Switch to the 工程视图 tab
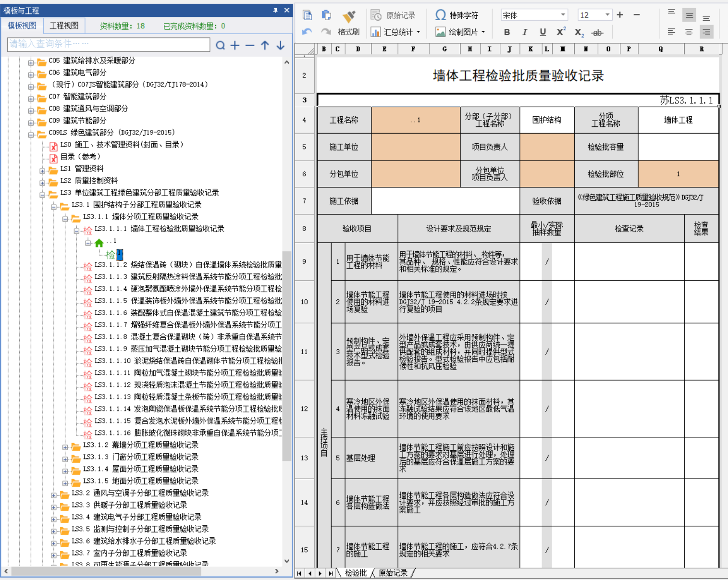This screenshot has width=728, height=580. (64, 25)
